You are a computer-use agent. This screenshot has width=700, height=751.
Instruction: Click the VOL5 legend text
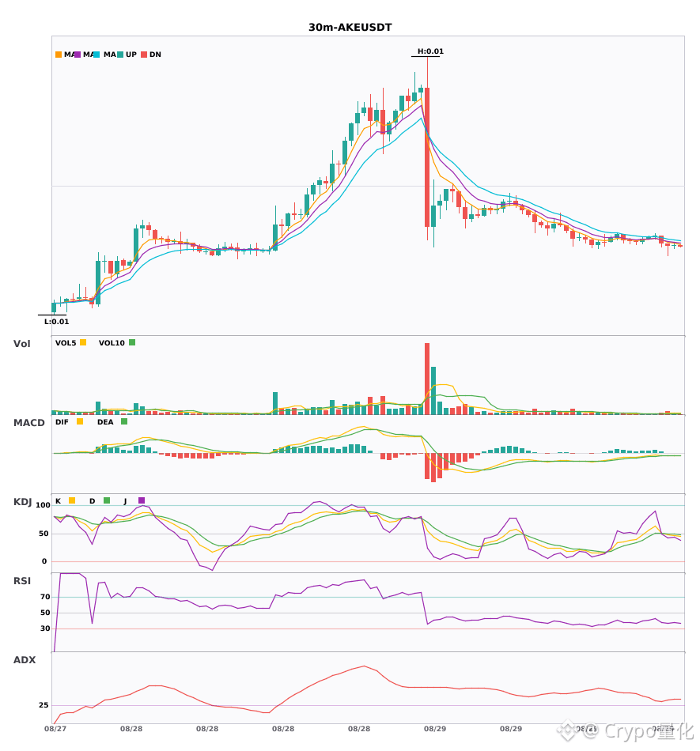66,343
